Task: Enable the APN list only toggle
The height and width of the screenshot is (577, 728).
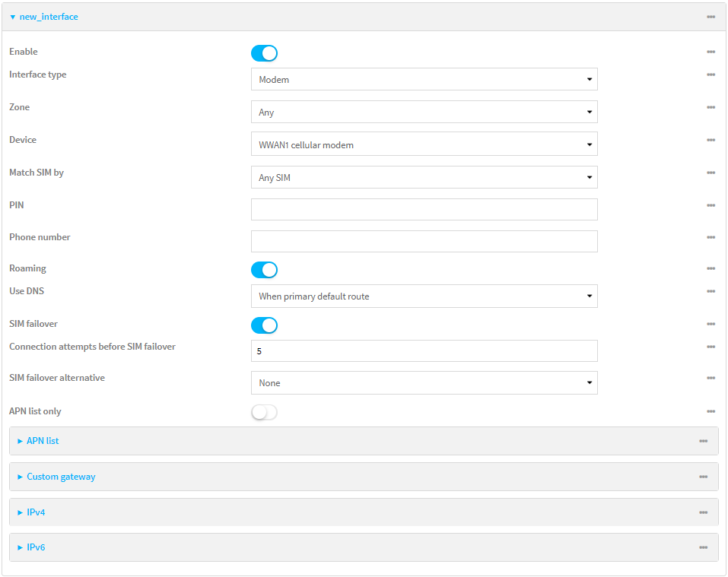Action: click(x=264, y=412)
